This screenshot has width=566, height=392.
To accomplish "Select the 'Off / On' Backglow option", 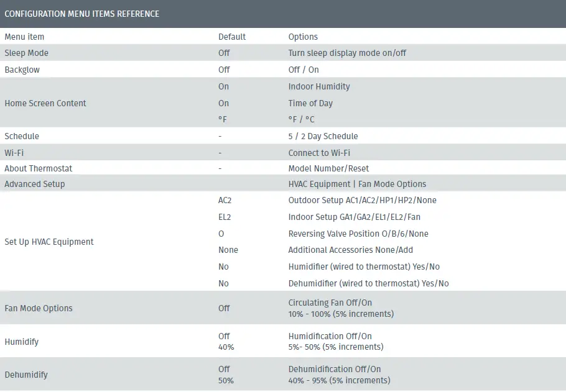I will pos(304,70).
